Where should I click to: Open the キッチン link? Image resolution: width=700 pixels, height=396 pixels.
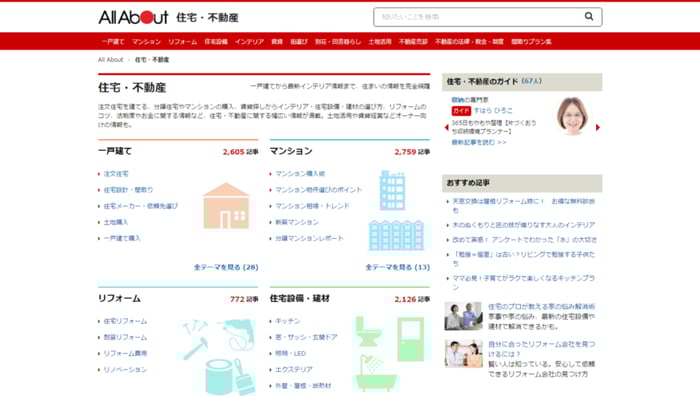pyautogui.click(x=288, y=321)
